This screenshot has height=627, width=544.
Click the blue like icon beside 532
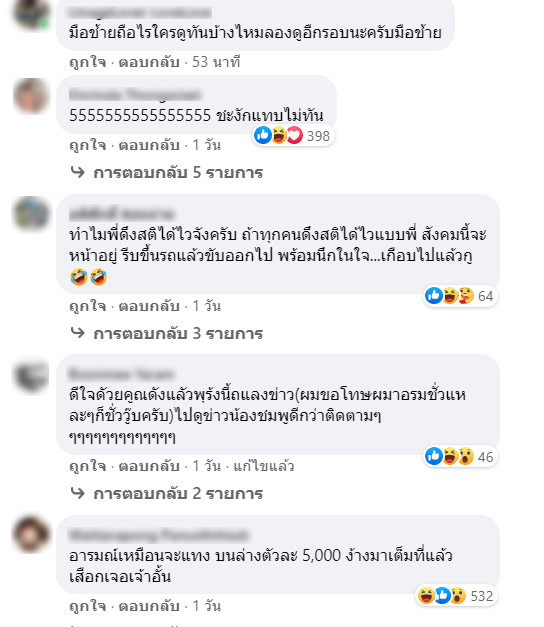[x=442, y=596]
